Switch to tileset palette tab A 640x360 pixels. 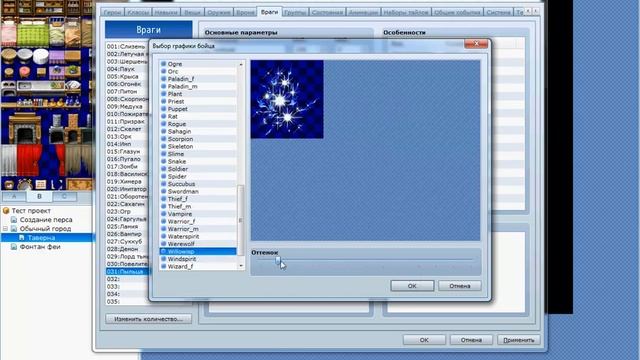coord(14,197)
